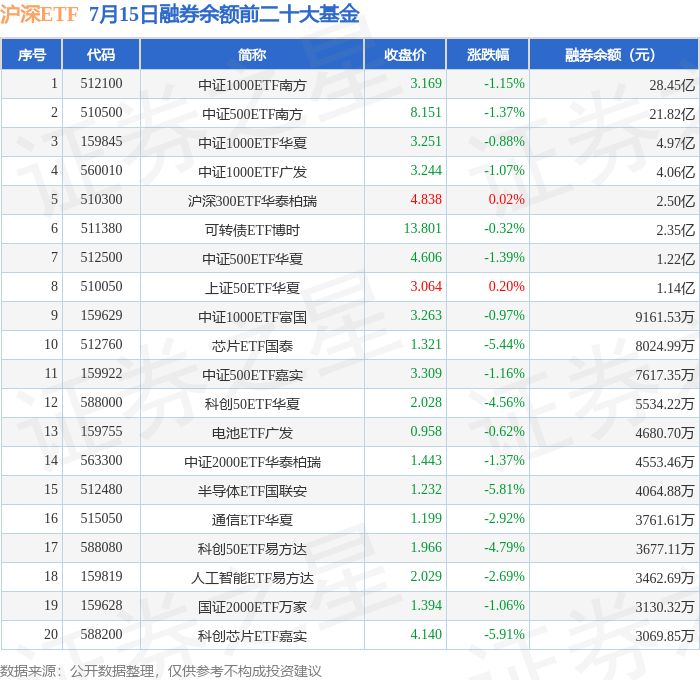Screen dimensions: 700x680
Task: Select 上证50ETF华夏 fund name
Action: 252,288
